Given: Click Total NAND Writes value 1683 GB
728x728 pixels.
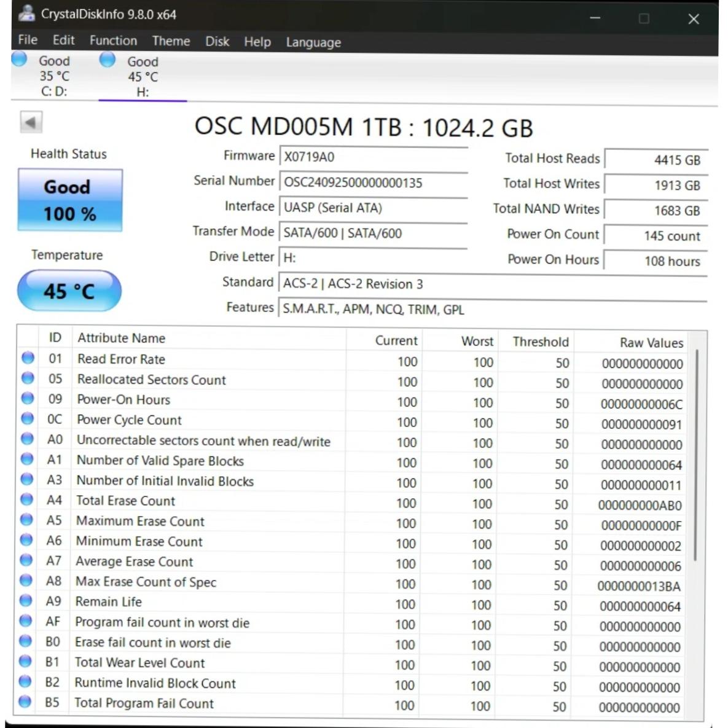Looking at the screenshot, I should [x=656, y=211].
